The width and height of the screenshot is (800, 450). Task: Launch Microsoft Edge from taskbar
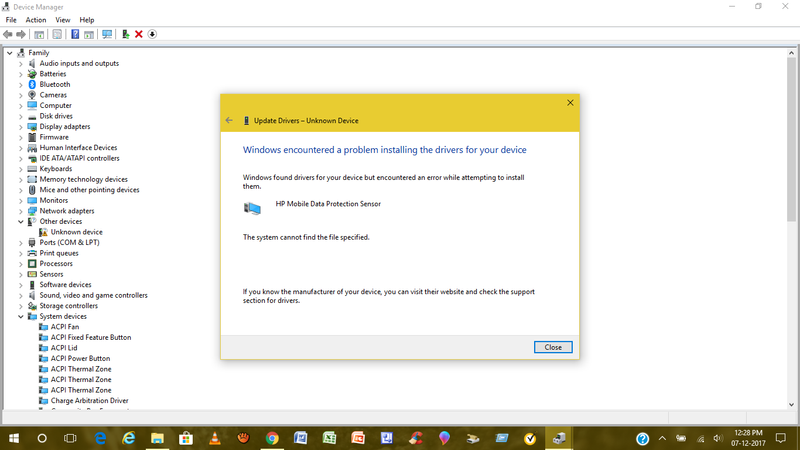[x=100, y=438]
